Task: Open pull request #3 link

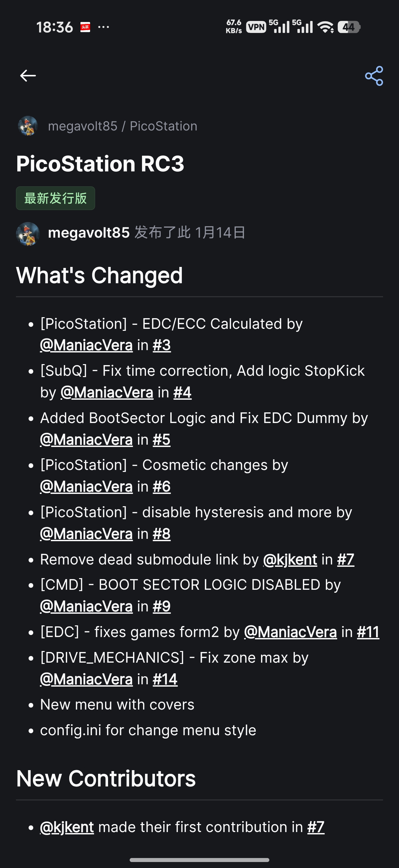Action: 162,345
